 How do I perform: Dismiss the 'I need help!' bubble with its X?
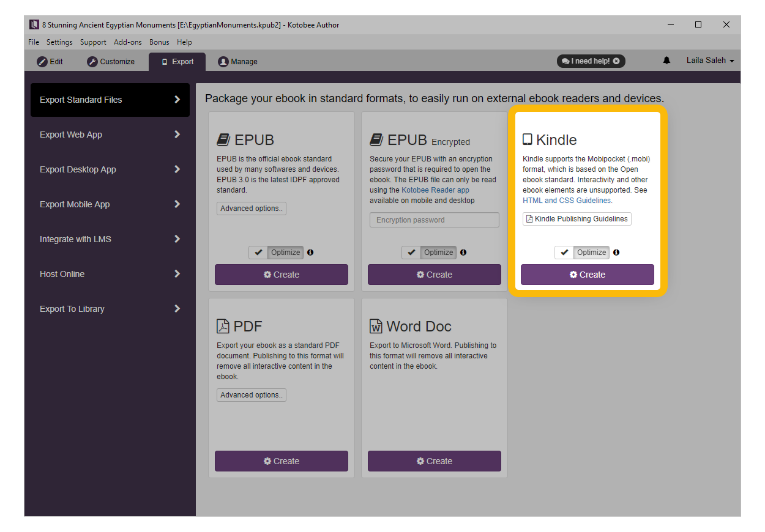point(616,61)
